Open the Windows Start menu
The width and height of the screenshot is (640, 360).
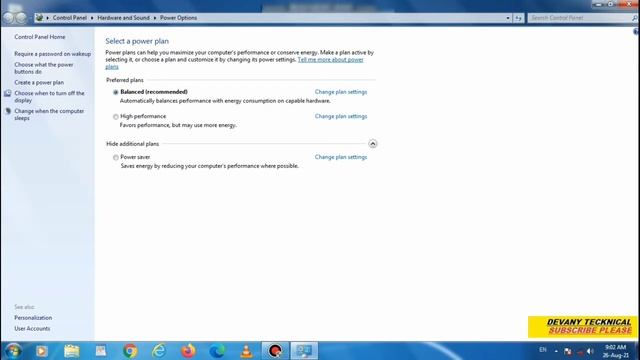pyautogui.click(x=13, y=351)
